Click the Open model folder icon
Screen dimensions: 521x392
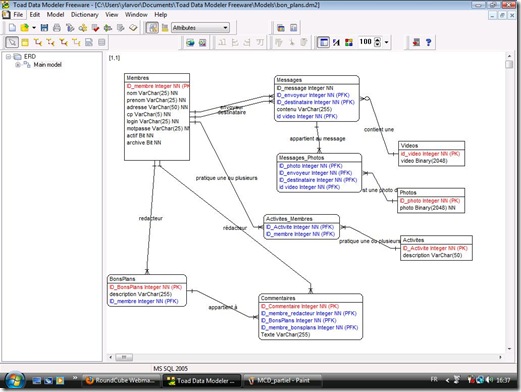point(24,28)
